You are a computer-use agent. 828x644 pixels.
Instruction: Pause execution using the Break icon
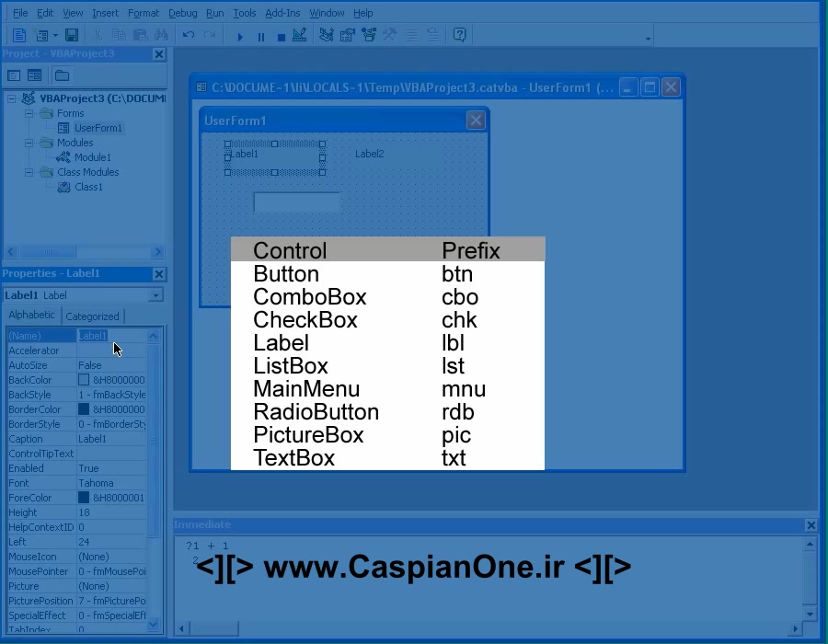pyautogui.click(x=260, y=34)
